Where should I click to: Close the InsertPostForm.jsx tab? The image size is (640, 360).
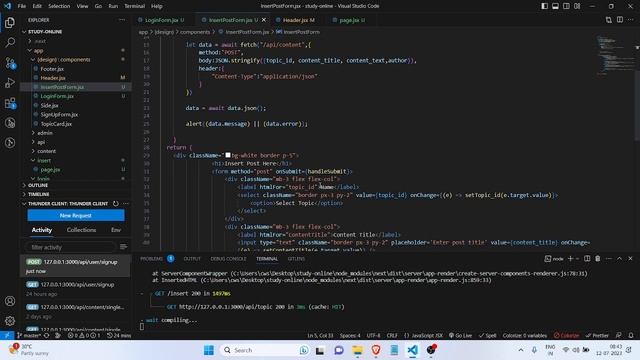point(264,20)
